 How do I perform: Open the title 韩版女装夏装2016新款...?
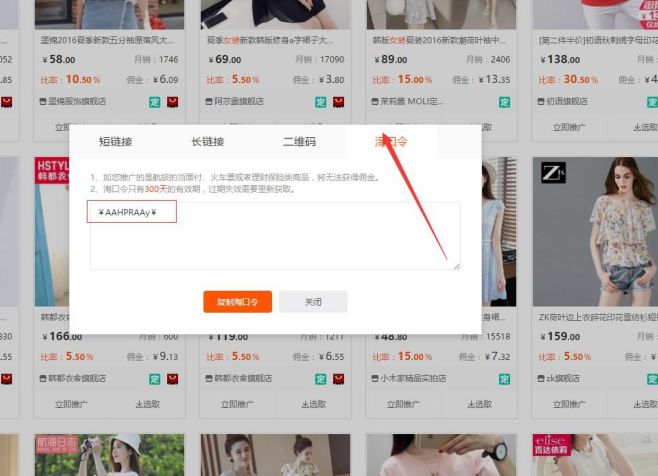coord(439,40)
